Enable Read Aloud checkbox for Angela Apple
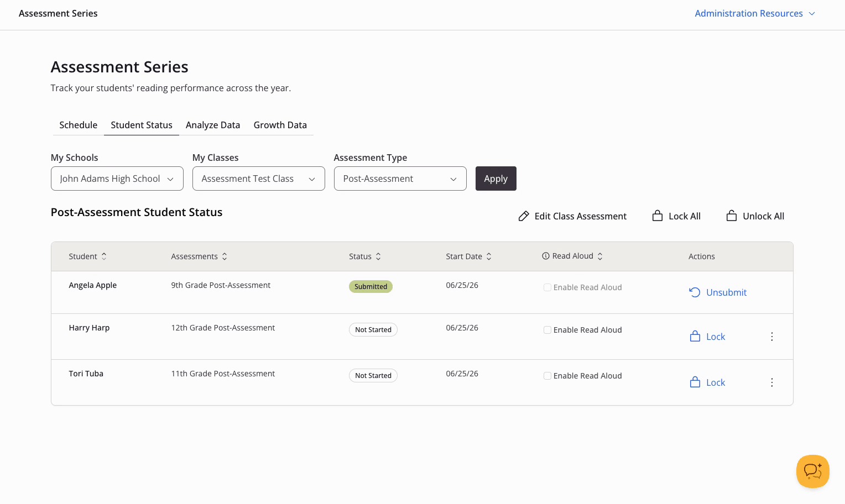 point(547,287)
